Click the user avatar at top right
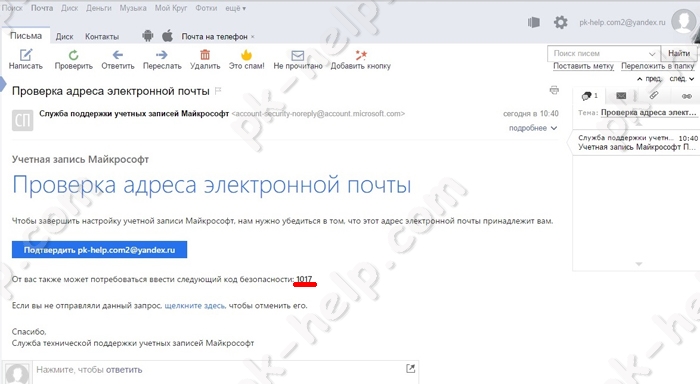Viewport: 700px width, 384px height. 684,21
